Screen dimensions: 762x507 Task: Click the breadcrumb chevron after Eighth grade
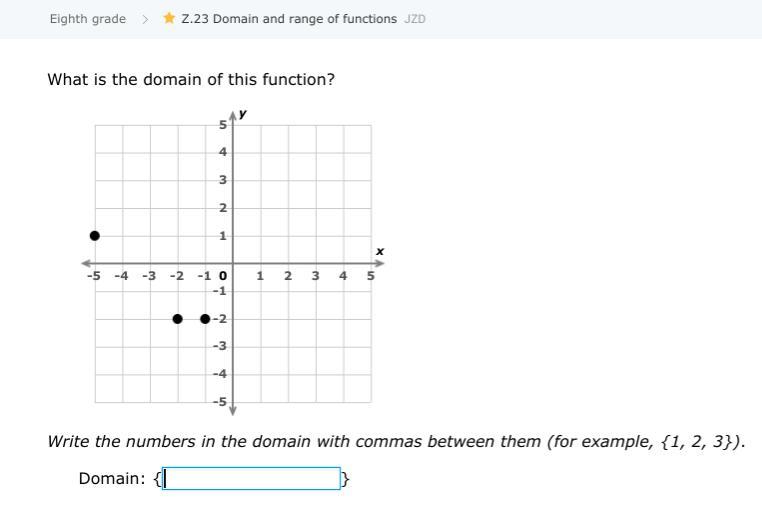[x=145, y=19]
